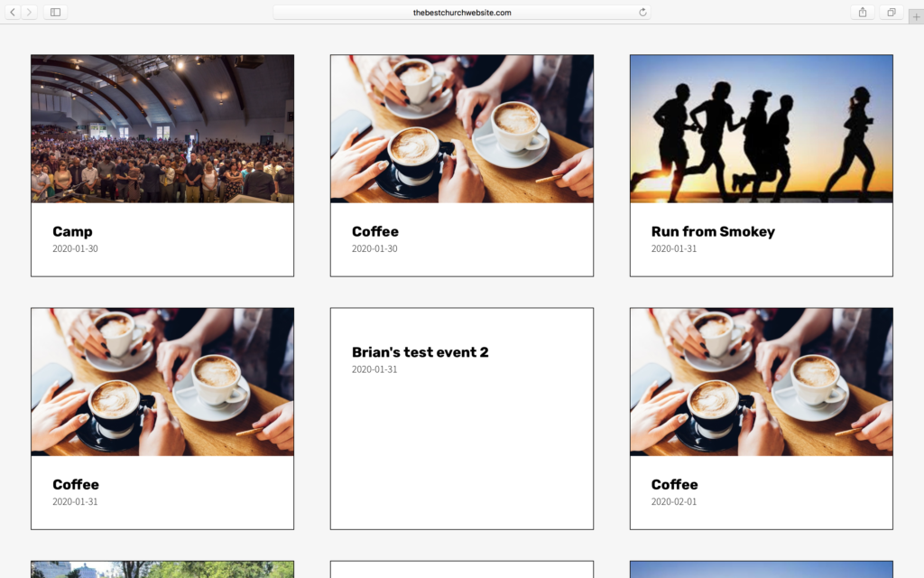Viewport: 924px width, 578px height.
Task: Show the tab overview
Action: [891, 12]
